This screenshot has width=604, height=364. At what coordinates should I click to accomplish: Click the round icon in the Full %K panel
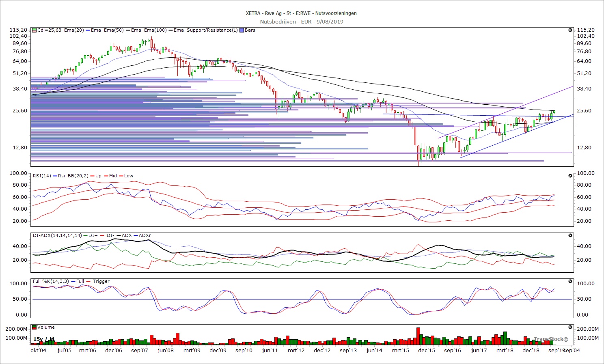[570, 281]
